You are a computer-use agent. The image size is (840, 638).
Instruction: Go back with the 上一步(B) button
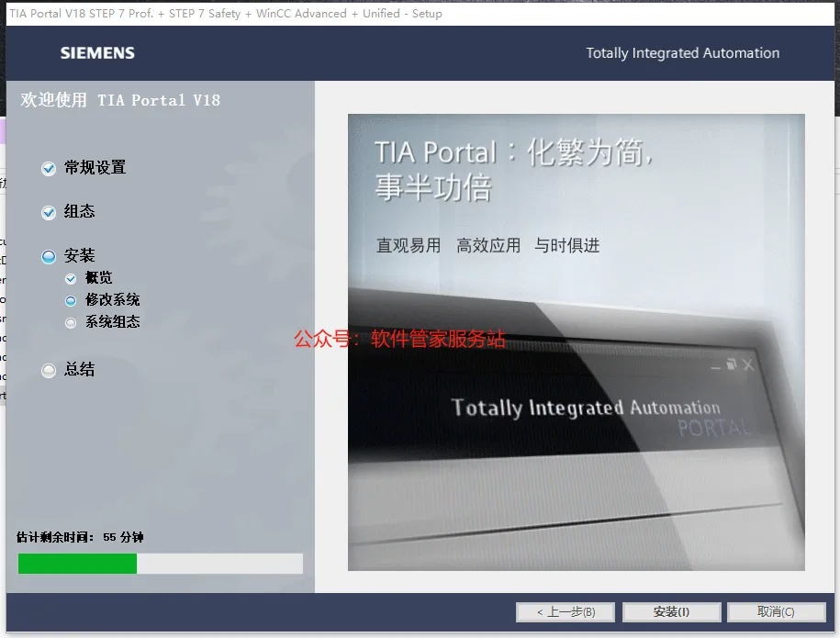(x=566, y=611)
